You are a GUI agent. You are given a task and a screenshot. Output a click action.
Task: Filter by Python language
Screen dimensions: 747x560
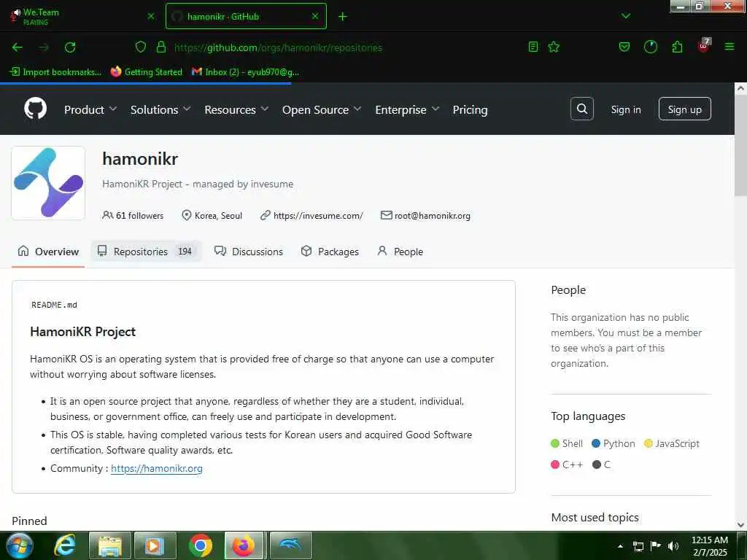click(613, 443)
